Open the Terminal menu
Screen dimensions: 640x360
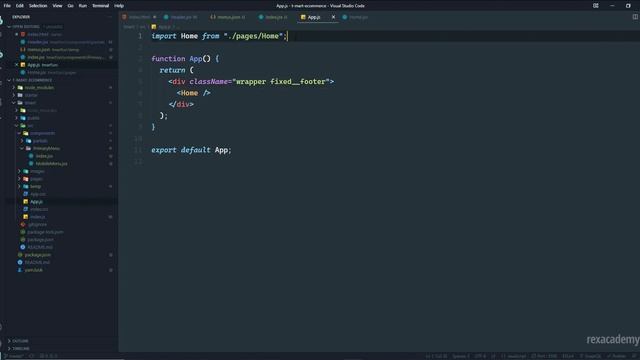pyautogui.click(x=100, y=6)
